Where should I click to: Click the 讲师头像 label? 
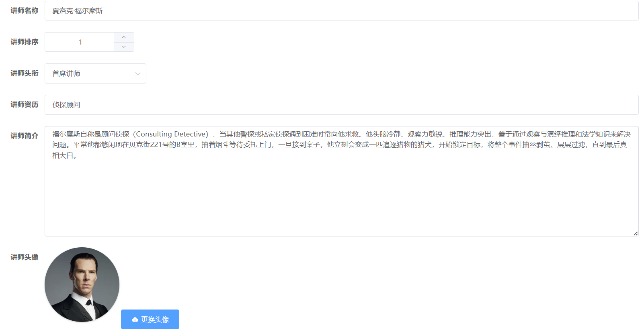(24, 257)
